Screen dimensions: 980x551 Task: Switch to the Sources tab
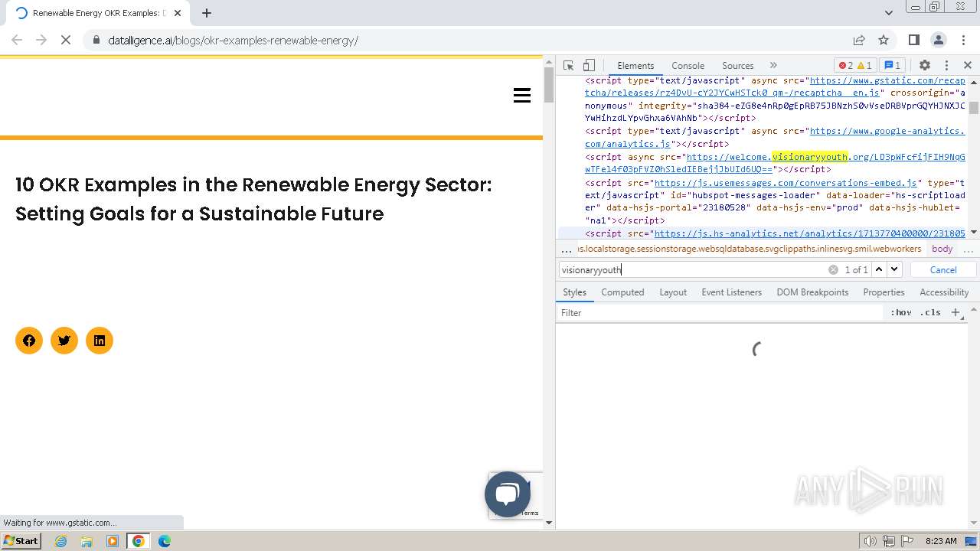click(738, 66)
